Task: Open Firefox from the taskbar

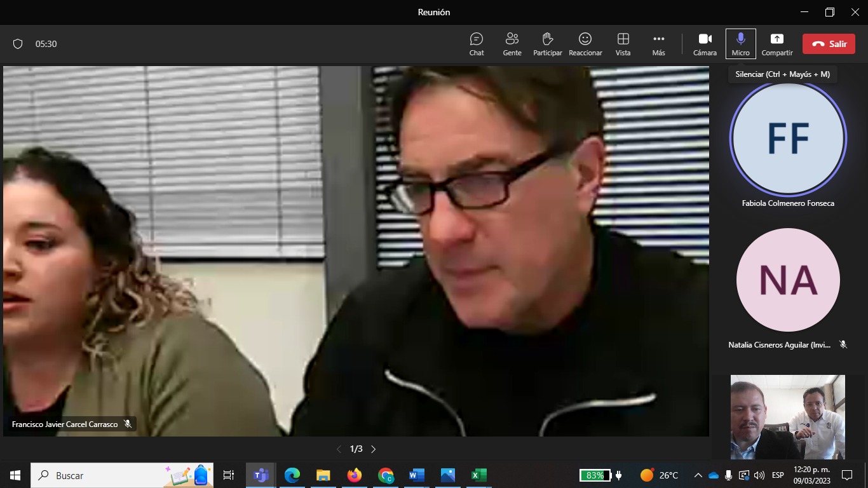Action: pyautogui.click(x=355, y=475)
